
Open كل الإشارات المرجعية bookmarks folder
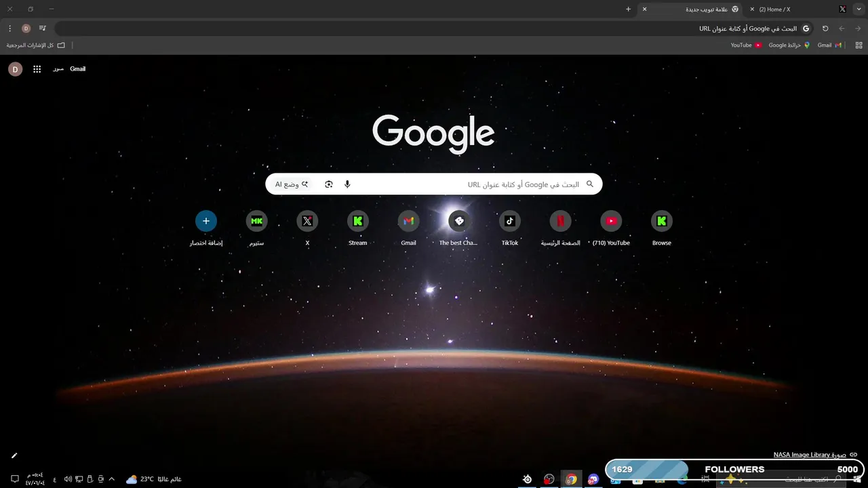(36, 45)
